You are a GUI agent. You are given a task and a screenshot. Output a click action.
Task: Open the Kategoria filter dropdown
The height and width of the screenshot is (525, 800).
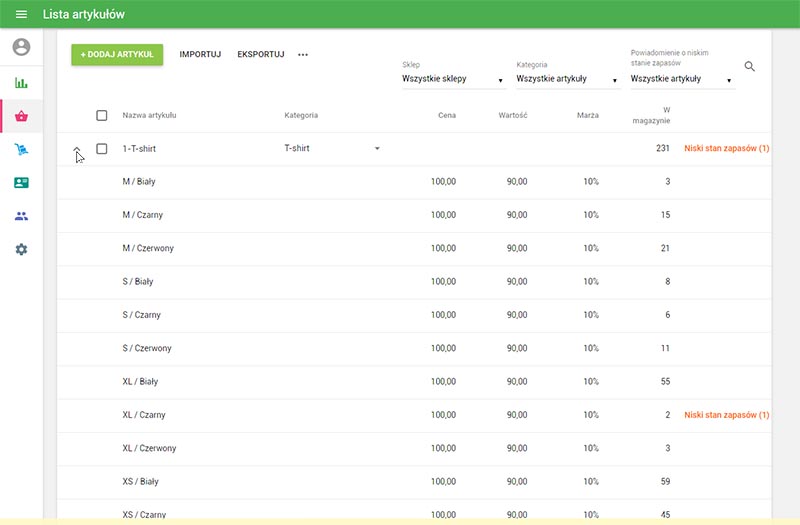[x=567, y=79]
